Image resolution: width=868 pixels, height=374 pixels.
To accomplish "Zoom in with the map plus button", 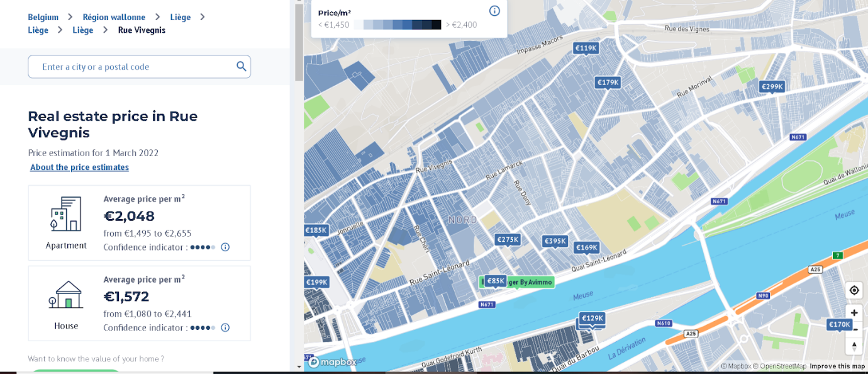I will (854, 313).
